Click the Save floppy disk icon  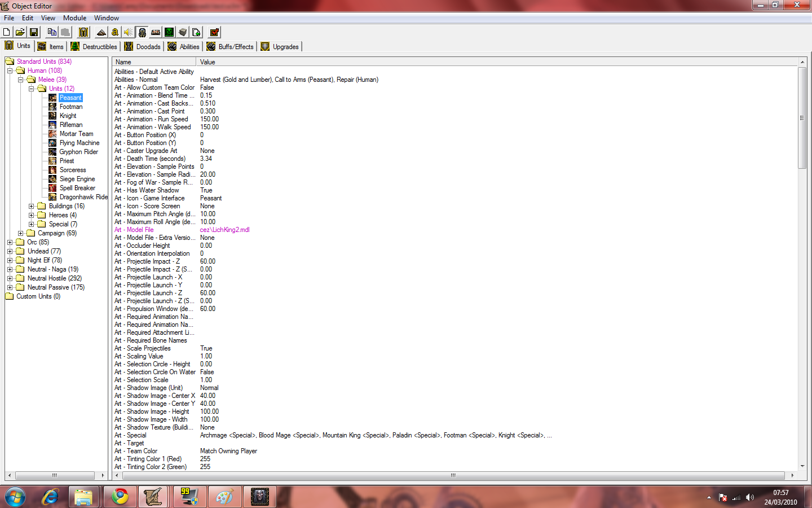click(x=33, y=32)
